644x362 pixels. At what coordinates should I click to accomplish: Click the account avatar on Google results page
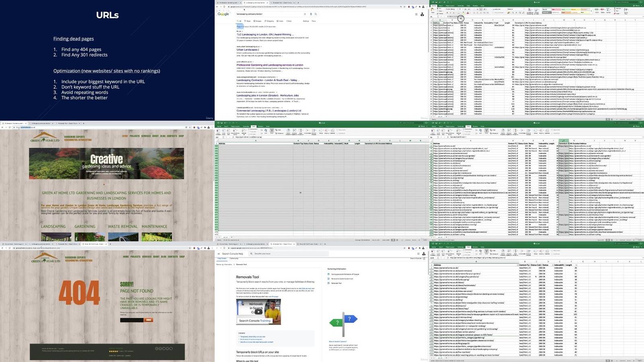[422, 14]
